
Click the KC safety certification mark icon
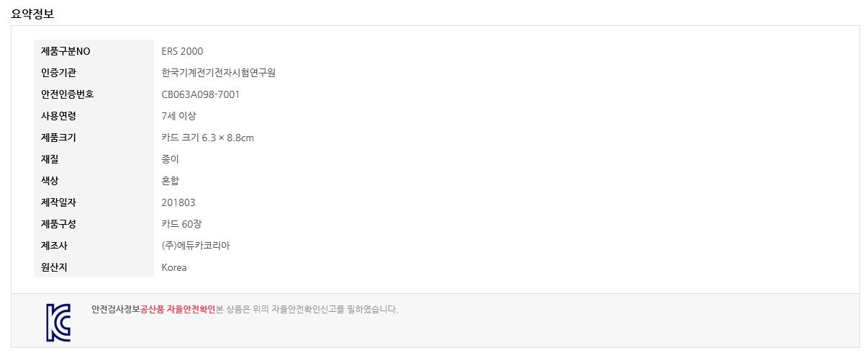58,322
